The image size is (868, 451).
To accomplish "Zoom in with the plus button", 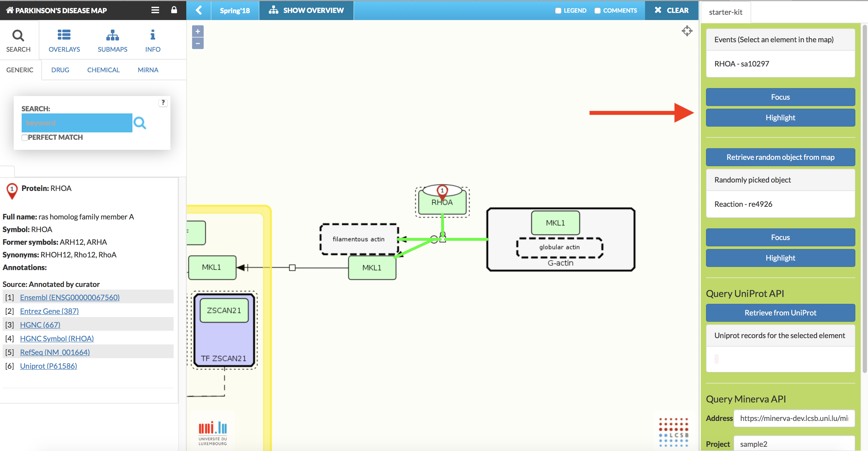I will [198, 31].
